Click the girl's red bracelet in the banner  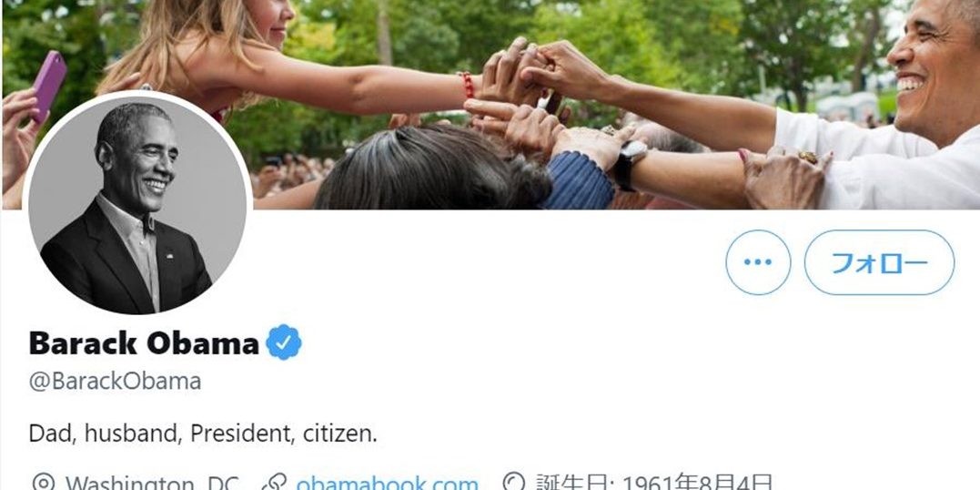pos(466,85)
